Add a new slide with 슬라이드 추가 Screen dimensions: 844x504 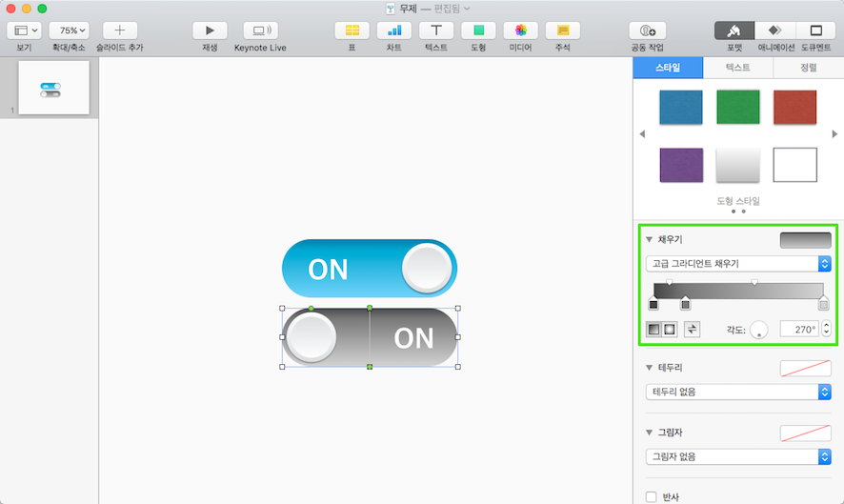click(119, 30)
